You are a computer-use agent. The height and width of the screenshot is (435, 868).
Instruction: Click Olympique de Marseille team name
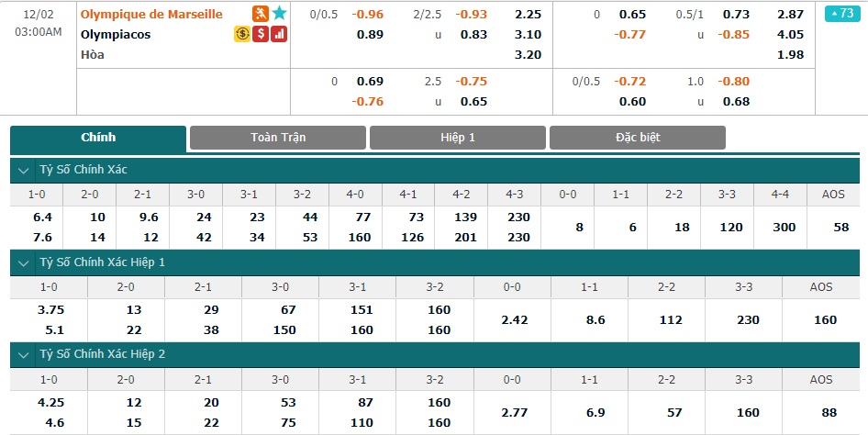click(151, 15)
